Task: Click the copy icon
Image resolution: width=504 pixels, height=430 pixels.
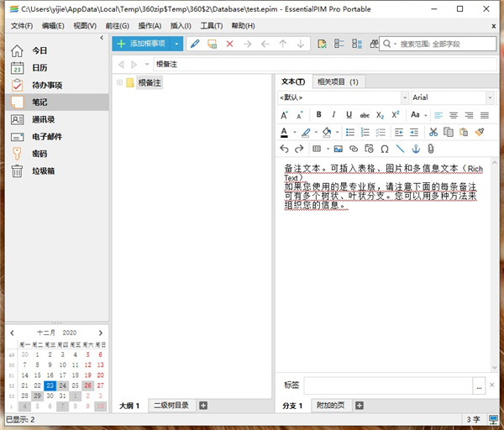Action: tap(449, 132)
